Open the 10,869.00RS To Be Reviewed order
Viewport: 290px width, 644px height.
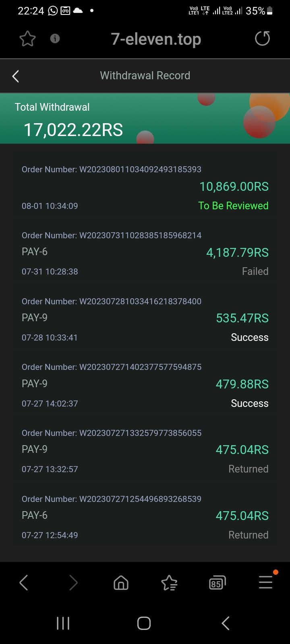point(145,188)
